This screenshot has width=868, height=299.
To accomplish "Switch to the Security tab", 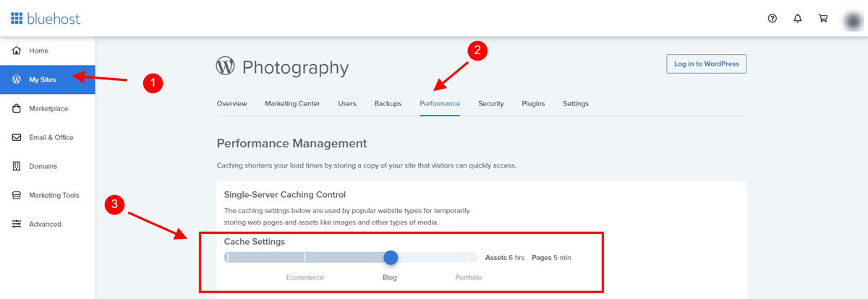I will pos(491,103).
